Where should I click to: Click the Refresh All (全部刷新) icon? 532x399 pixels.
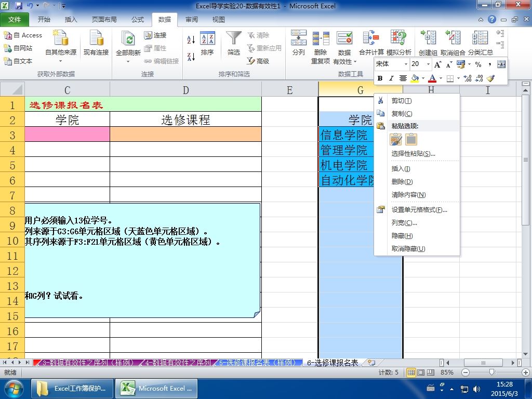128,38
